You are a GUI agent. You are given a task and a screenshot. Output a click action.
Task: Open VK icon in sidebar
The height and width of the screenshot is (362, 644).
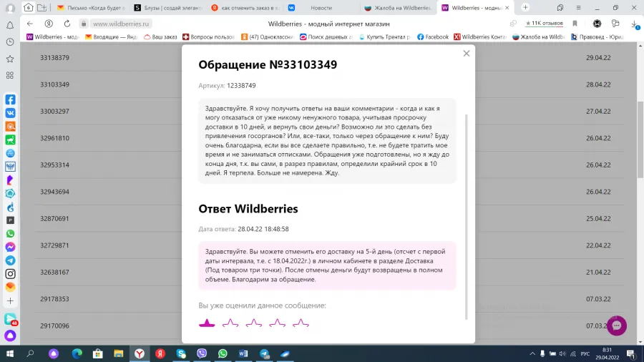(x=10, y=113)
